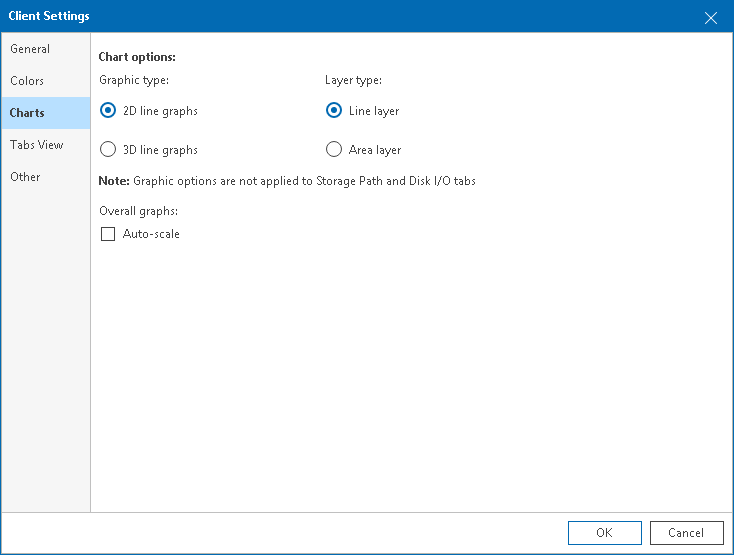Enable the Auto-scale checkbox
734x555 pixels.
pyautogui.click(x=108, y=234)
